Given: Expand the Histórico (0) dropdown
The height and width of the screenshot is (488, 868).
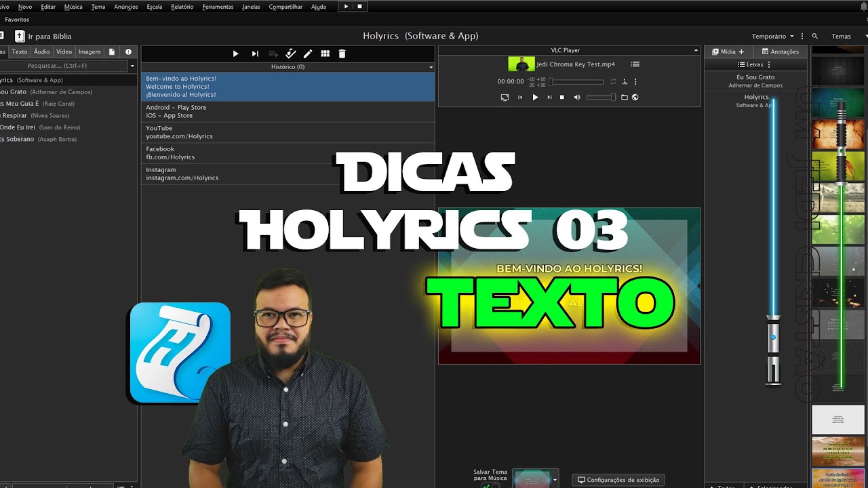Looking at the screenshot, I should (x=431, y=67).
